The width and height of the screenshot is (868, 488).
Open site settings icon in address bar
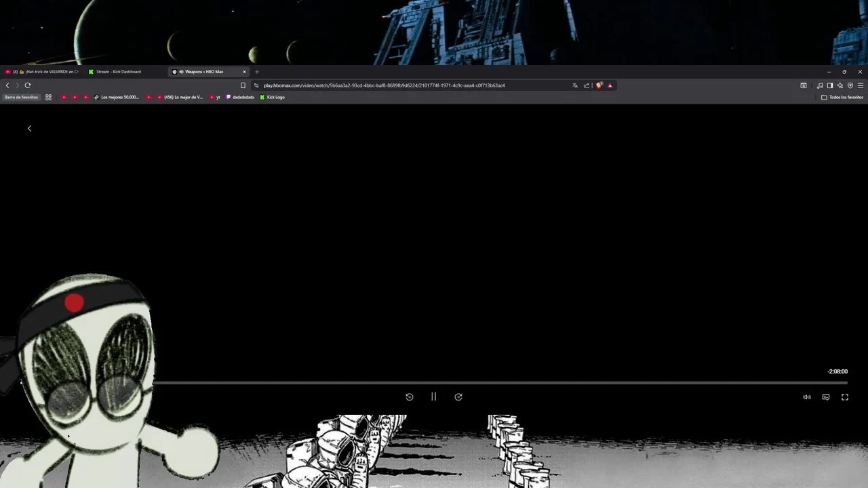[256, 85]
